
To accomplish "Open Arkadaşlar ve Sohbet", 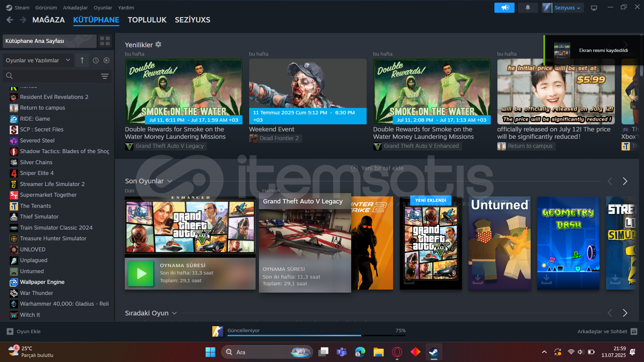I will click(x=607, y=331).
